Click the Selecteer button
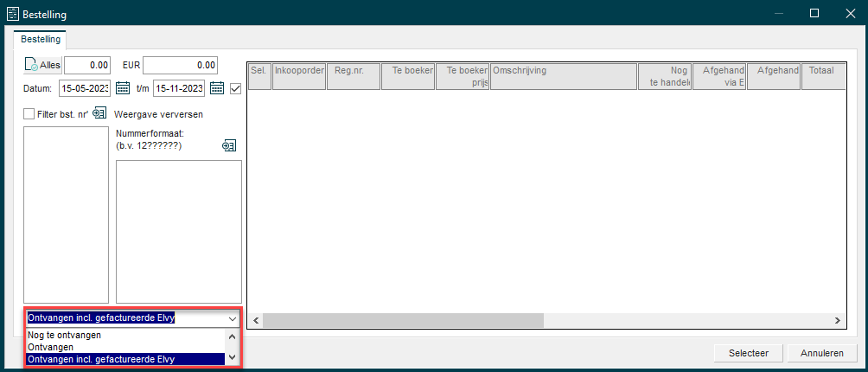 pos(748,353)
